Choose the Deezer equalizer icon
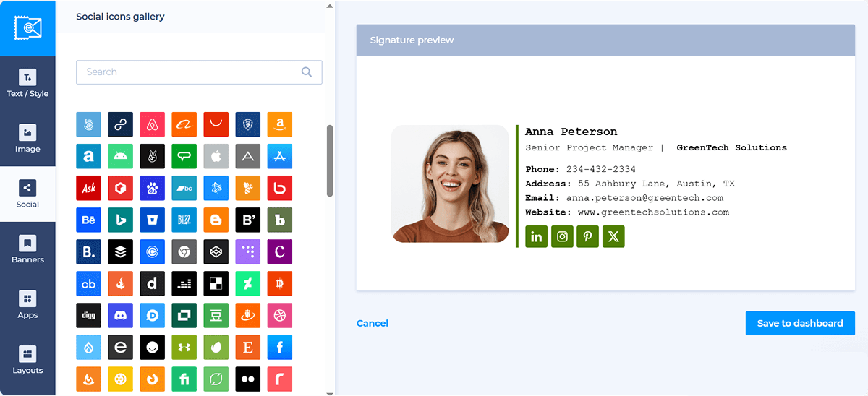The image size is (868, 396). click(184, 283)
